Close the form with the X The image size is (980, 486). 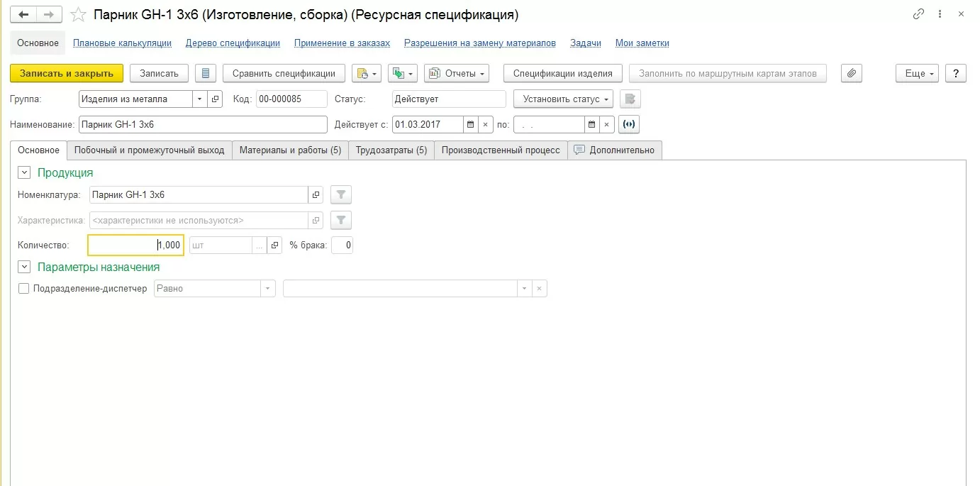pyautogui.click(x=961, y=13)
